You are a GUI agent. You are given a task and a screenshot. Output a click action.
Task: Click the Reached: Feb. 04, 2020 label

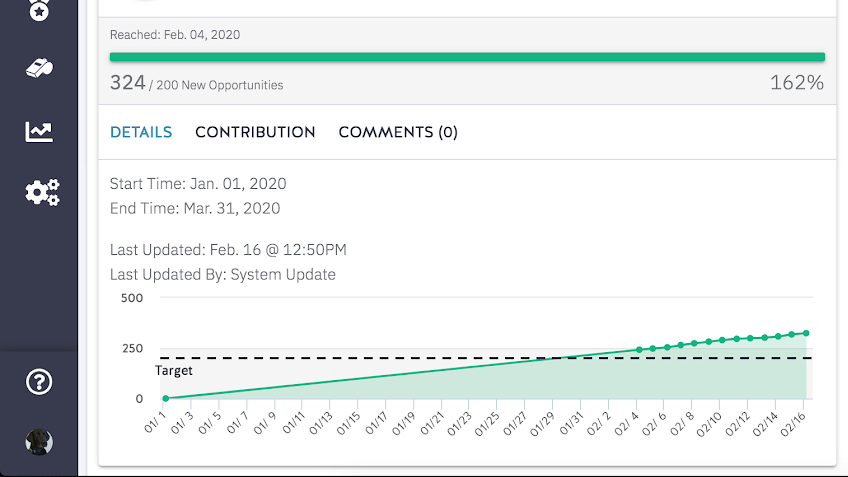point(175,35)
